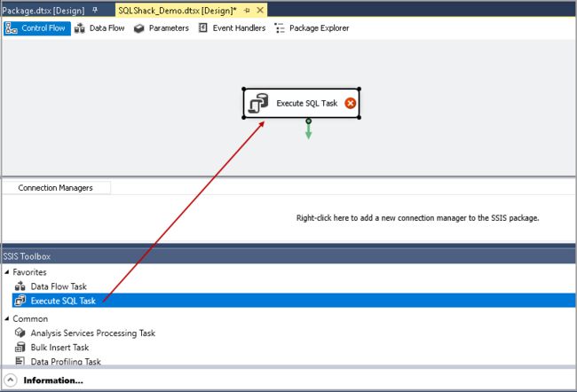The height and width of the screenshot is (392, 577).
Task: Click the Package Explorer tree icon
Action: [280, 28]
